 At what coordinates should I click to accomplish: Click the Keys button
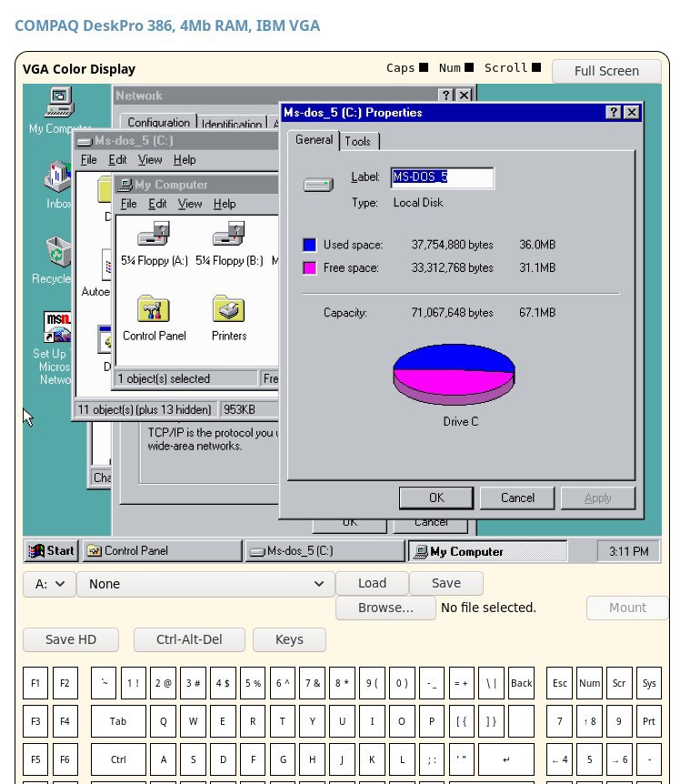[x=289, y=639]
